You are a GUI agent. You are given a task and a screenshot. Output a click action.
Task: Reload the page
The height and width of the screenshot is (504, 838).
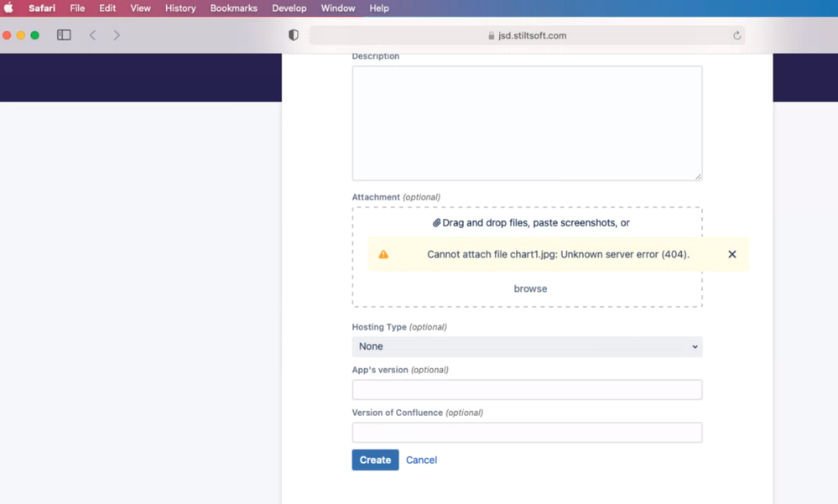pos(737,35)
